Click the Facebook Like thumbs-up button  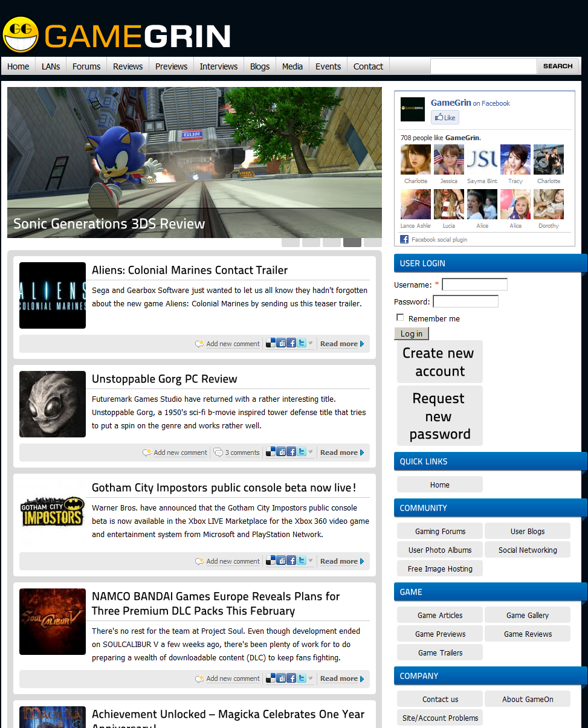click(x=445, y=117)
